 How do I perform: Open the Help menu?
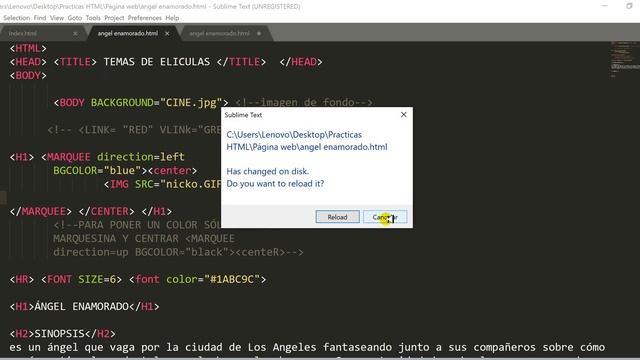(x=172, y=18)
